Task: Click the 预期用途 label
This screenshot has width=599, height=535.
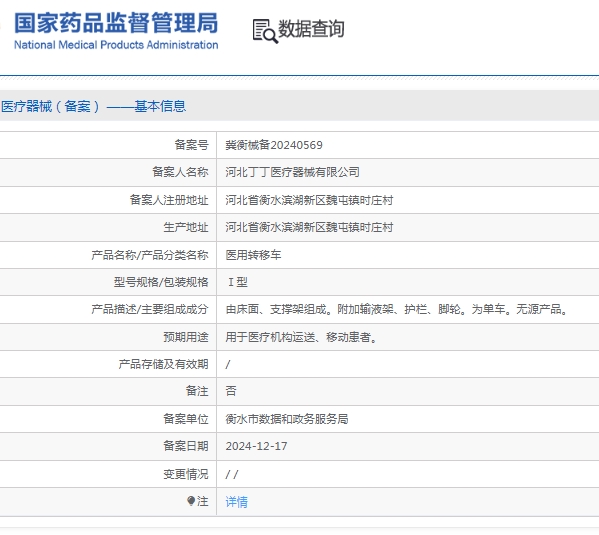Action: 186,337
